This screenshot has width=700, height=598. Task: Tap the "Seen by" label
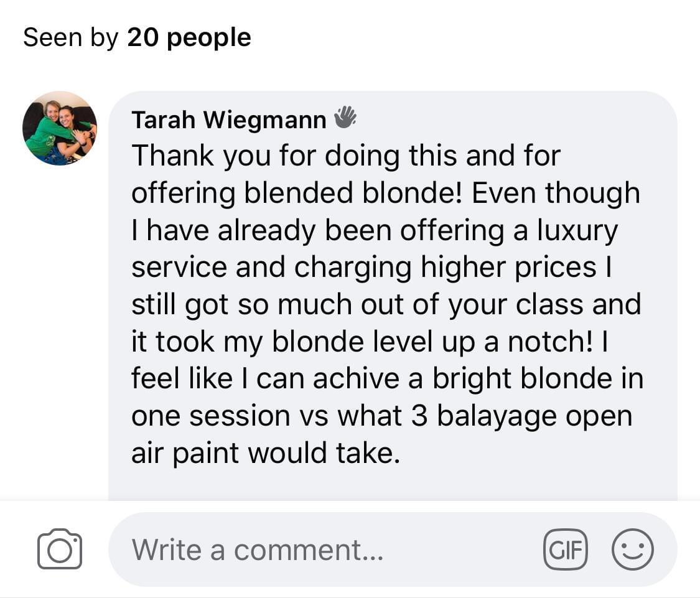click(70, 38)
